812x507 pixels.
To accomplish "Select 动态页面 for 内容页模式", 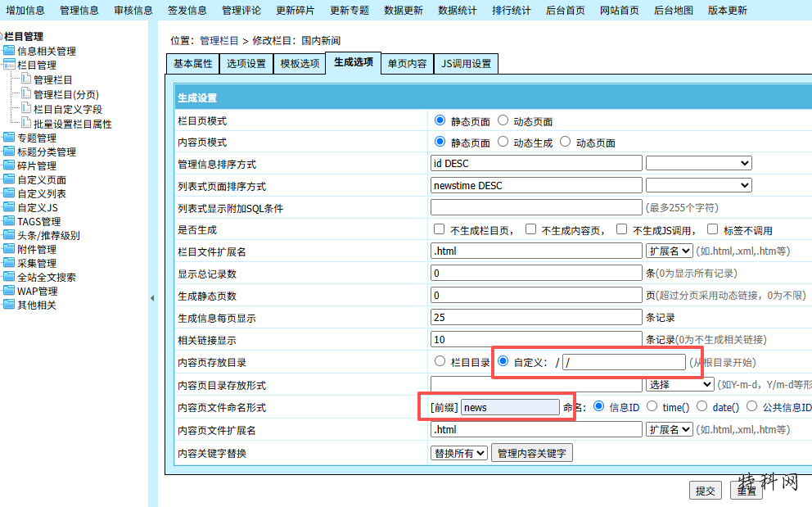I will click(x=566, y=142).
